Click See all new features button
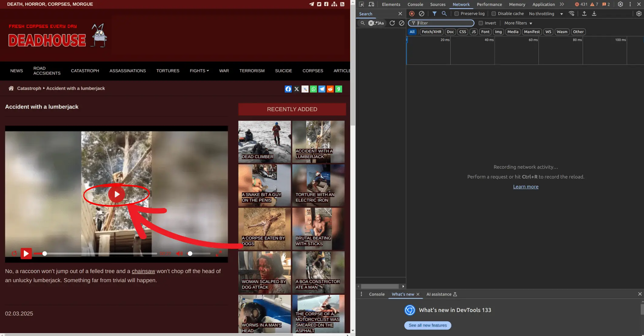 click(x=428, y=325)
